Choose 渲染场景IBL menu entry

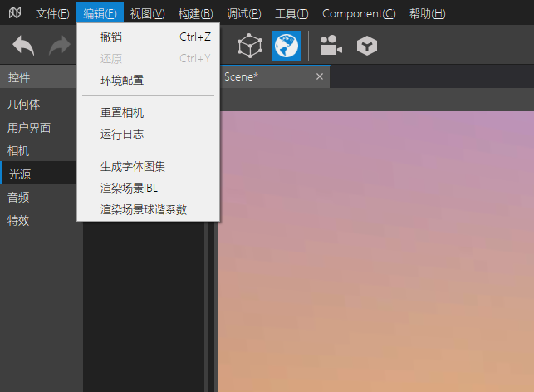[x=148, y=188]
